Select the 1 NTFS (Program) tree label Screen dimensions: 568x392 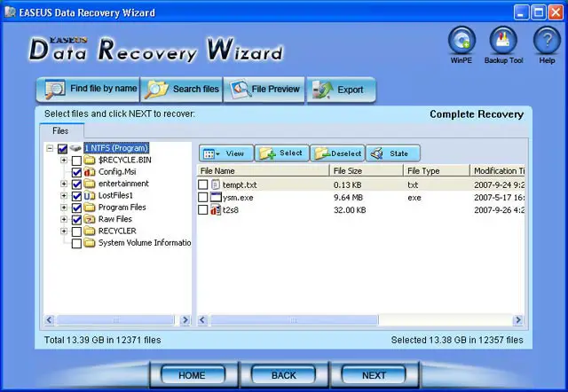pos(116,148)
